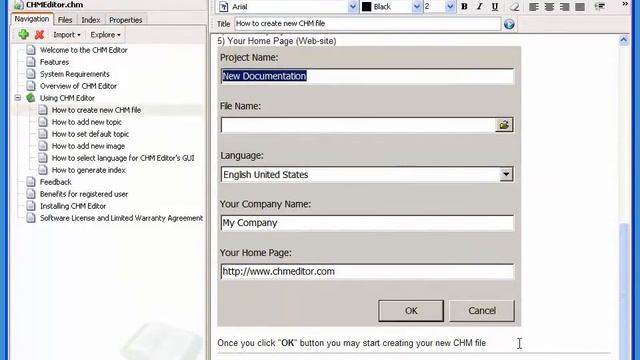Toggle underline formatting
Image resolution: width=640 pixels, height=360 pixels.
coord(495,7)
